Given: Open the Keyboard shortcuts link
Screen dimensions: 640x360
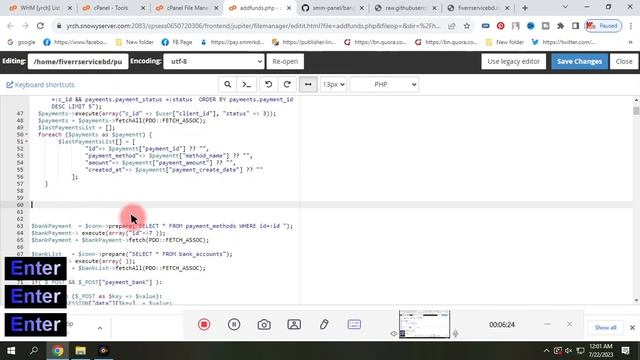Looking at the screenshot, I should tap(40, 85).
